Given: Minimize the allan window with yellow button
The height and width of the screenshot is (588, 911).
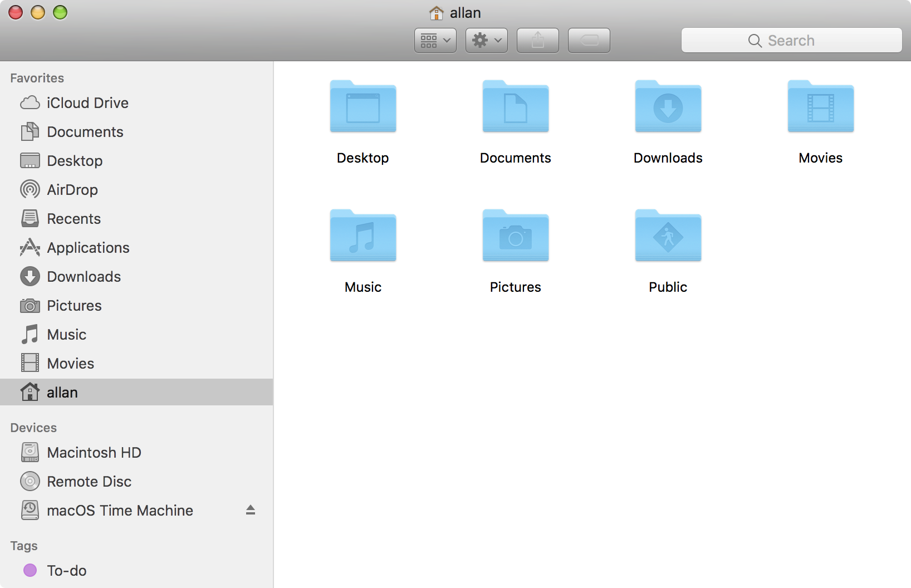Looking at the screenshot, I should tap(38, 12).
